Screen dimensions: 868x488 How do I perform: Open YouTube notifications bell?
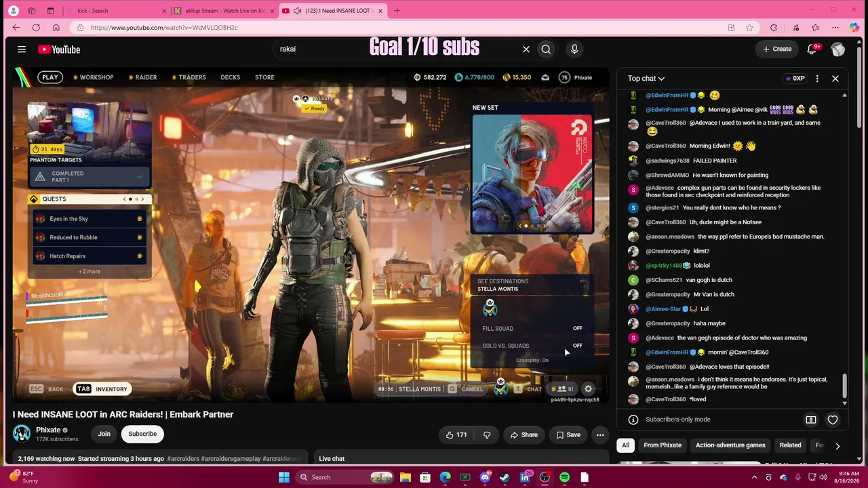coord(812,49)
